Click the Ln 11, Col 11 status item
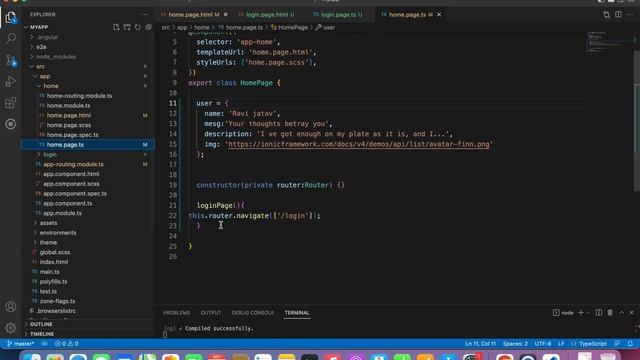Viewport: 640px width, 360px height. 480,344
